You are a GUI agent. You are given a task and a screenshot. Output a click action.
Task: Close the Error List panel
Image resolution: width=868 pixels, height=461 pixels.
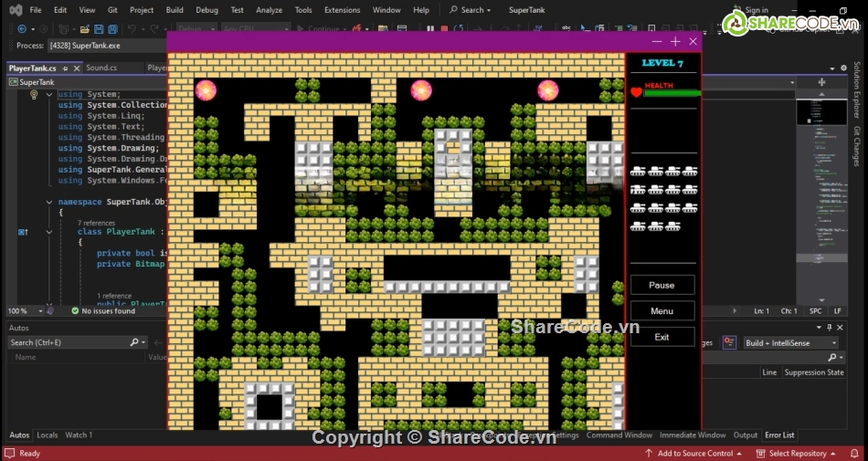[840, 328]
